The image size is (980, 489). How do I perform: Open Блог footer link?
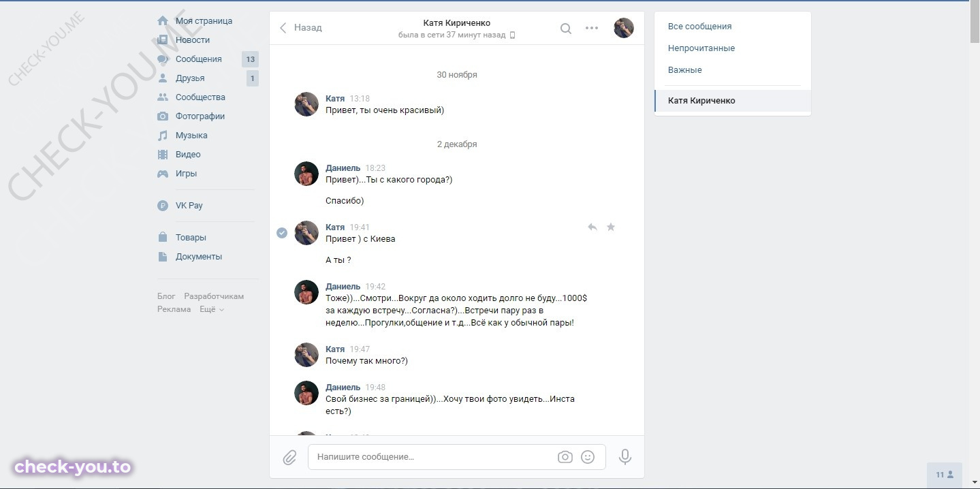166,296
